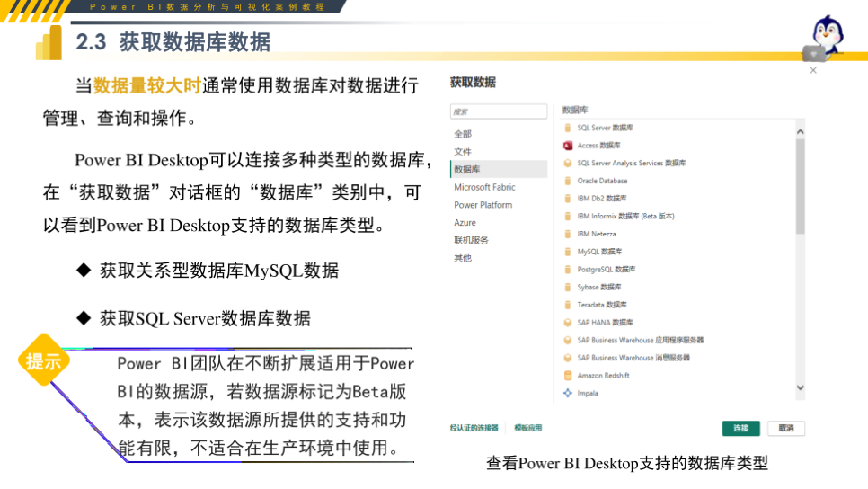This screenshot has width=868, height=489.
Task: Select IBM Netezza entry text
Action: pyautogui.click(x=597, y=234)
